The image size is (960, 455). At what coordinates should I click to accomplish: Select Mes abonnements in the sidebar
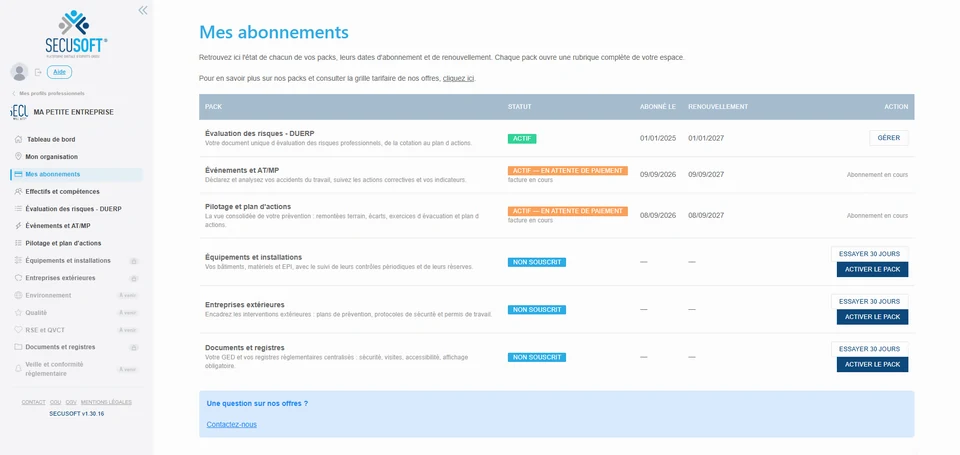[x=77, y=174]
